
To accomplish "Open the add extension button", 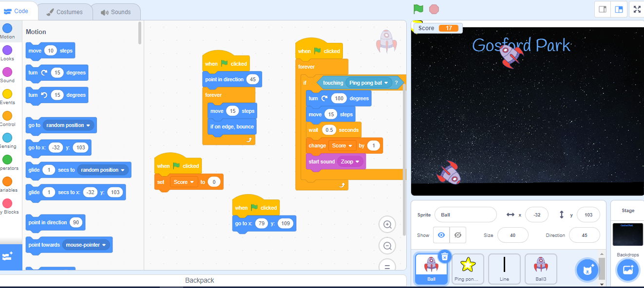I will pos(8,256).
